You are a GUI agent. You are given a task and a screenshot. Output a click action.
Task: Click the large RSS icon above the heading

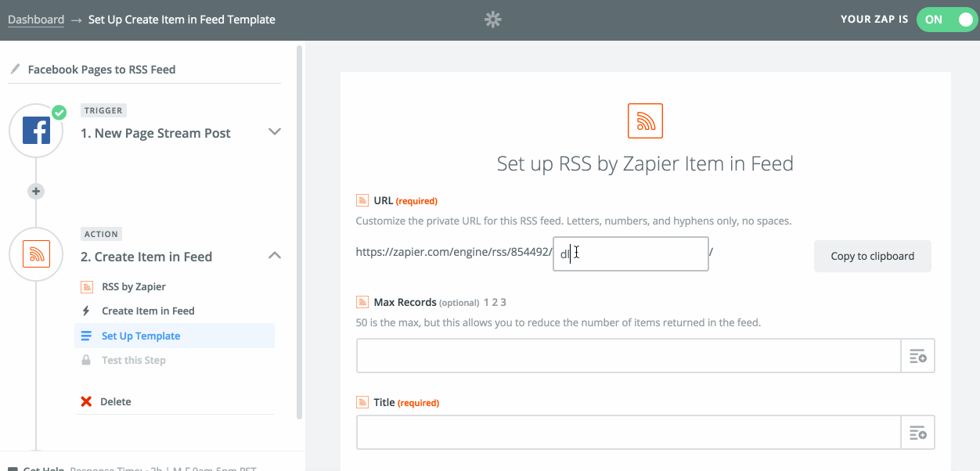(645, 120)
